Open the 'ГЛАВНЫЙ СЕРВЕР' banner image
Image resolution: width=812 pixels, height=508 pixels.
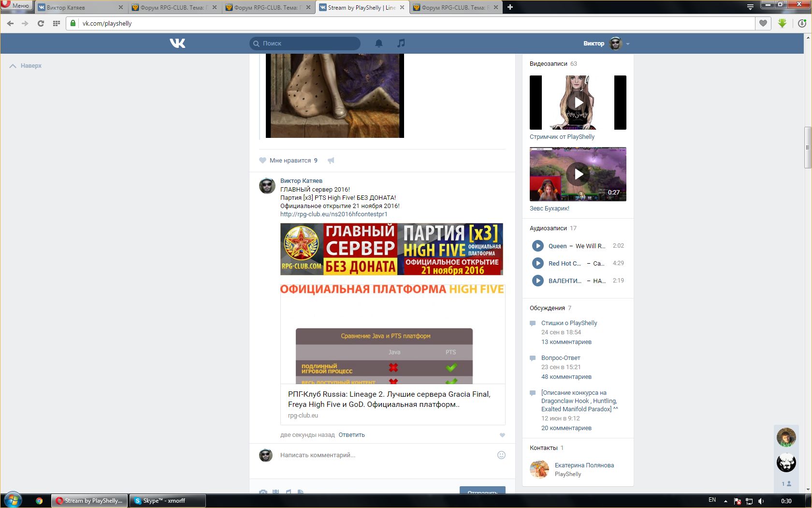click(391, 249)
